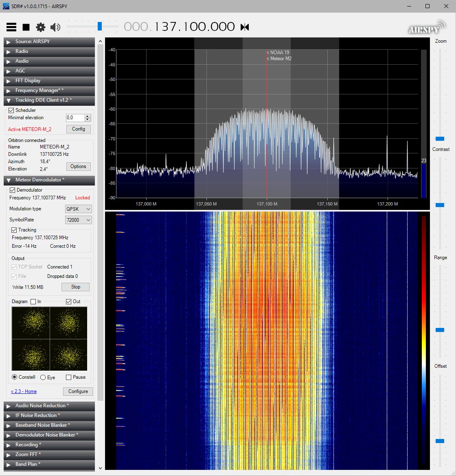Expand the Frequency Manager panel
This screenshot has height=476, width=456.
pos(49,90)
